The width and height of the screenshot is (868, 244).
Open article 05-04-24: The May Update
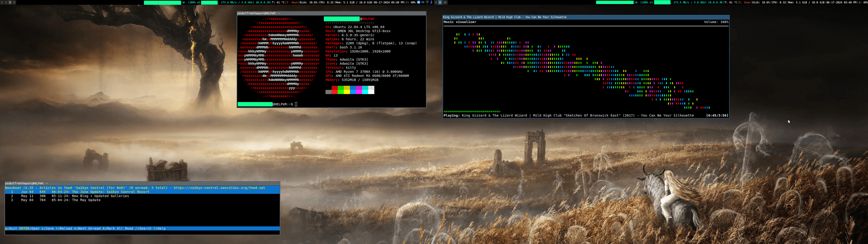click(x=142, y=200)
